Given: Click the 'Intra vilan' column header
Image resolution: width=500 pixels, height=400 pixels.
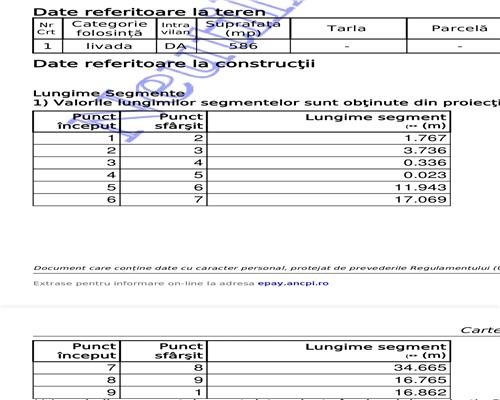Looking at the screenshot, I should point(176,29).
